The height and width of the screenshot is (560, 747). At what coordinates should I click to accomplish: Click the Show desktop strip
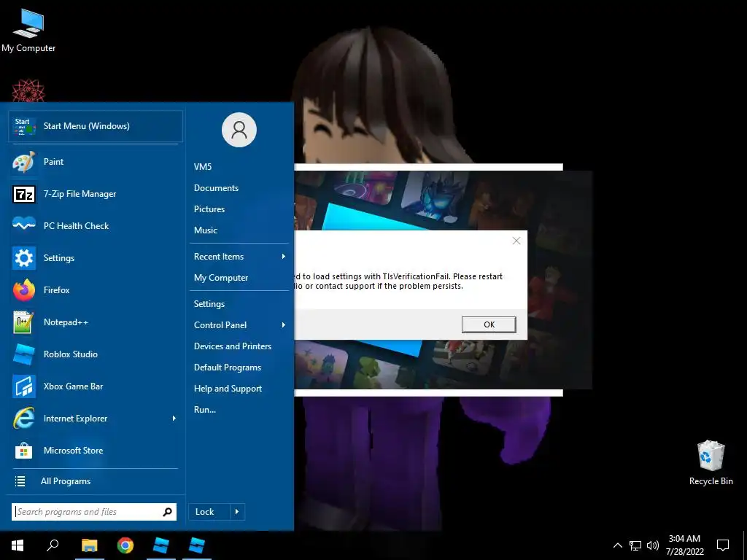pyautogui.click(x=745, y=545)
